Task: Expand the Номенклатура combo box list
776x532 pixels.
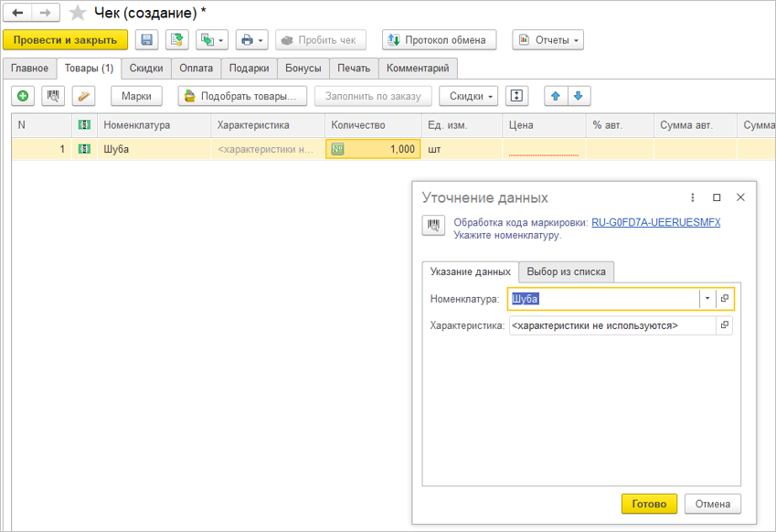Action: pos(707,299)
